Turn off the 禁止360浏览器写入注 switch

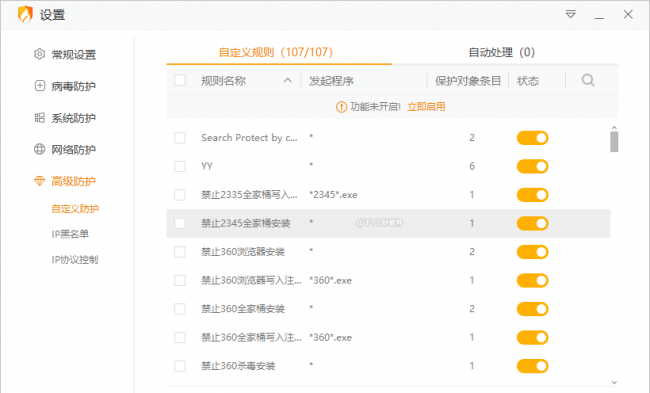point(533,280)
